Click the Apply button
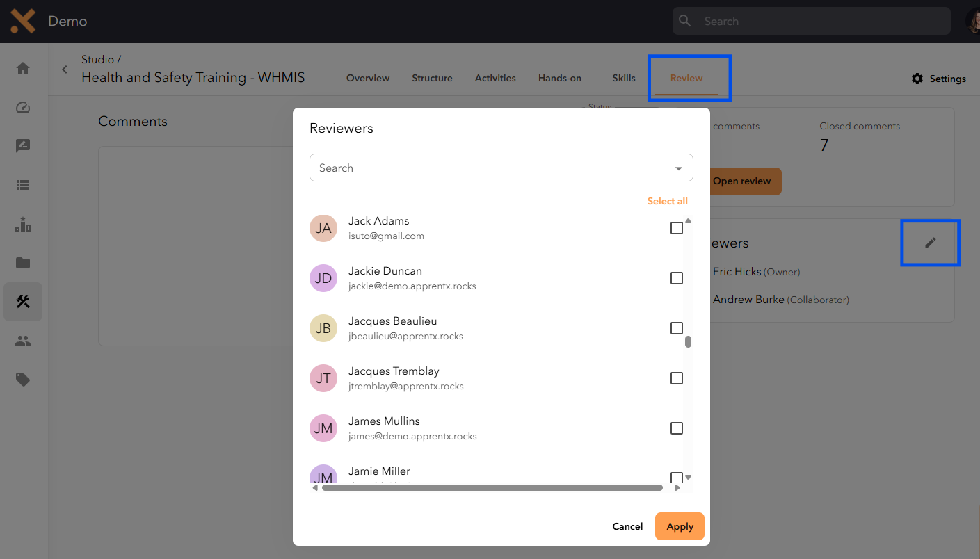The height and width of the screenshot is (559, 980). [680, 526]
